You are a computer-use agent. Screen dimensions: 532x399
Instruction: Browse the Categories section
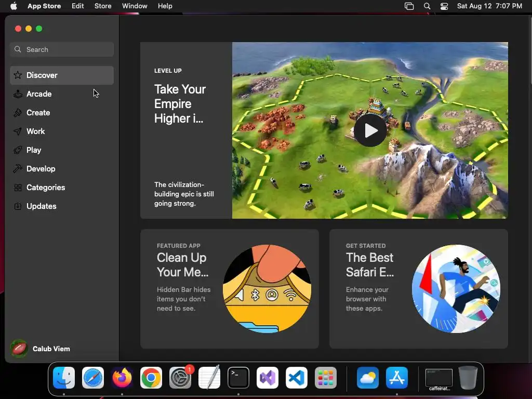(62, 187)
